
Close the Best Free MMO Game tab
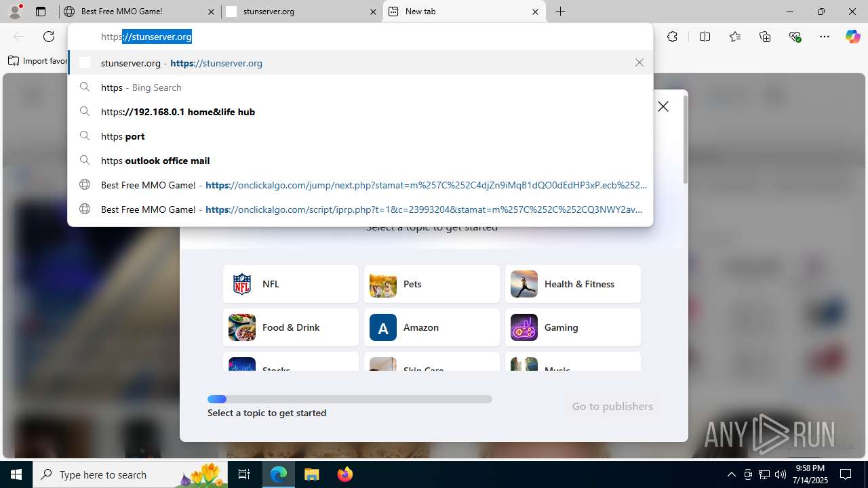pyautogui.click(x=212, y=12)
